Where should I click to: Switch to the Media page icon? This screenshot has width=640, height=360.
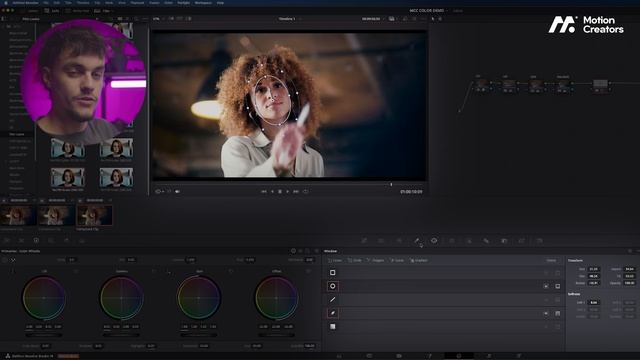pyautogui.click(x=339, y=356)
